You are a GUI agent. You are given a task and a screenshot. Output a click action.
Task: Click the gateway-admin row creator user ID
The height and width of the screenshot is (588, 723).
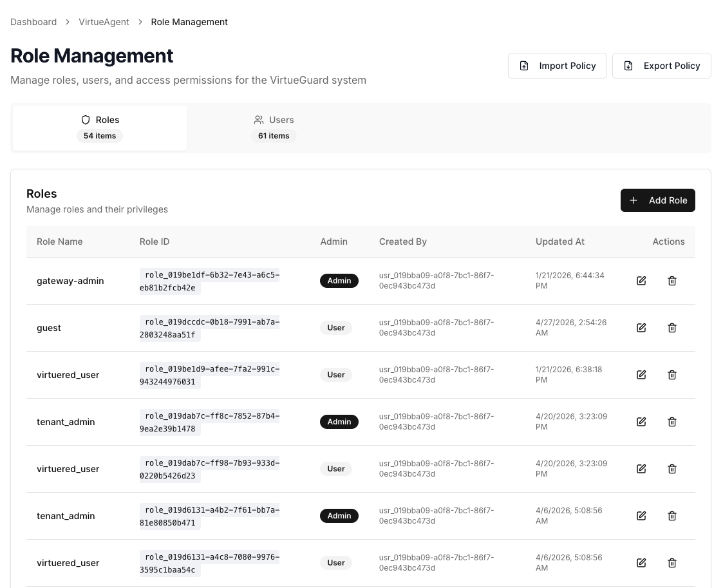tap(437, 280)
